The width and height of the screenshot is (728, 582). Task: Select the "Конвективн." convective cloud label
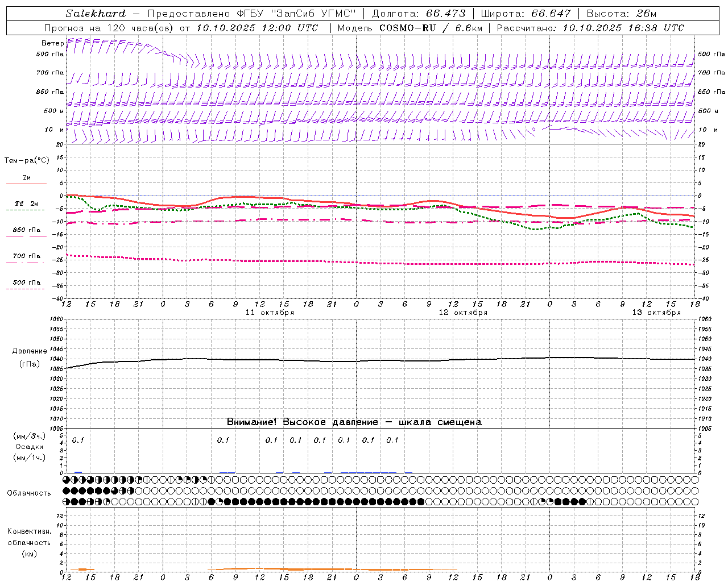coord(29,531)
